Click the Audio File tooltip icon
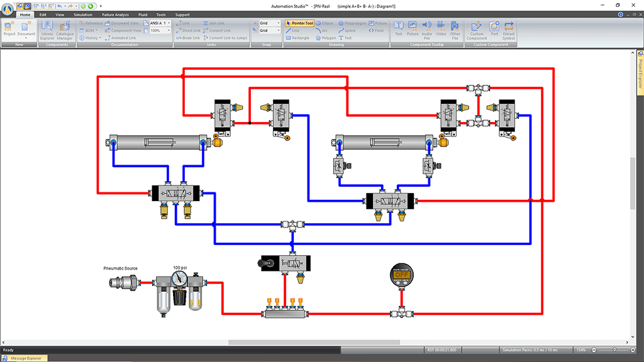 pyautogui.click(x=426, y=29)
